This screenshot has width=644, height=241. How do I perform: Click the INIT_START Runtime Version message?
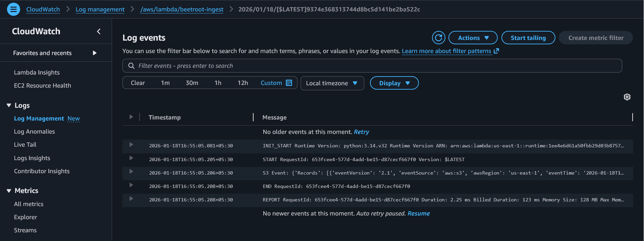[x=443, y=146]
